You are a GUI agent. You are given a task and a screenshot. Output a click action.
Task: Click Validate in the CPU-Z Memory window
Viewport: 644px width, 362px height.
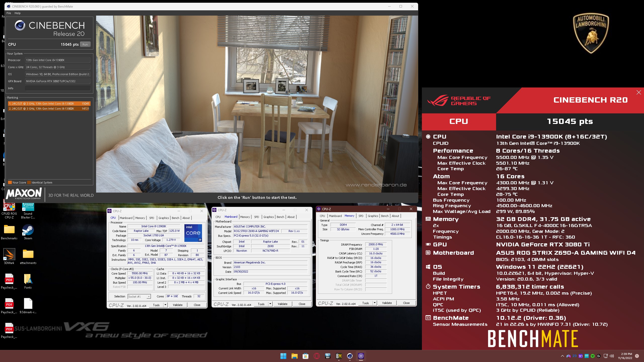(x=387, y=303)
